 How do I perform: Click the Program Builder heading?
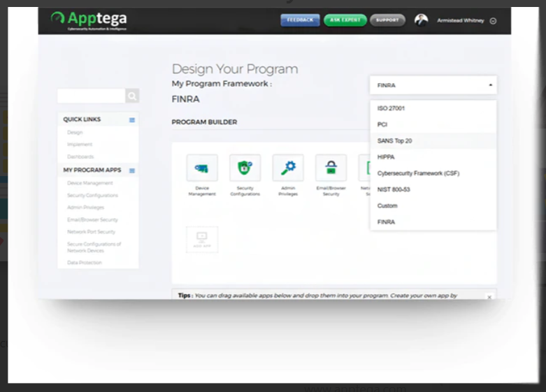coord(204,122)
